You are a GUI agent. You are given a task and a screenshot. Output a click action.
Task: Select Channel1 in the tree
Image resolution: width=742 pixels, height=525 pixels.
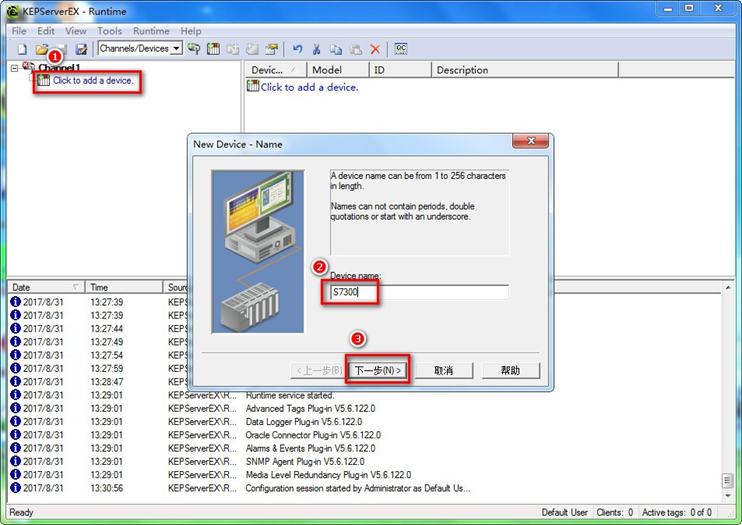pos(59,68)
